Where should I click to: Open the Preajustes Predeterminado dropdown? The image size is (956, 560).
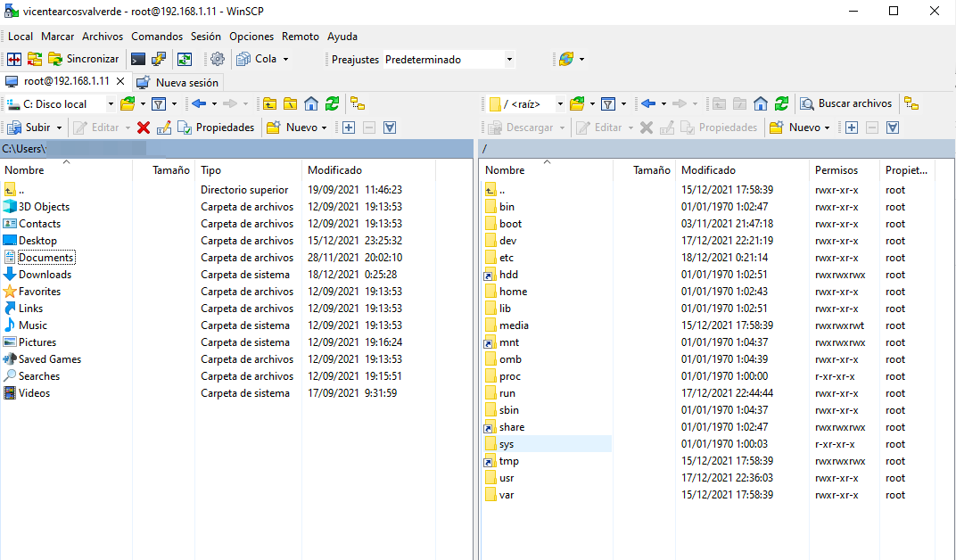coord(509,60)
